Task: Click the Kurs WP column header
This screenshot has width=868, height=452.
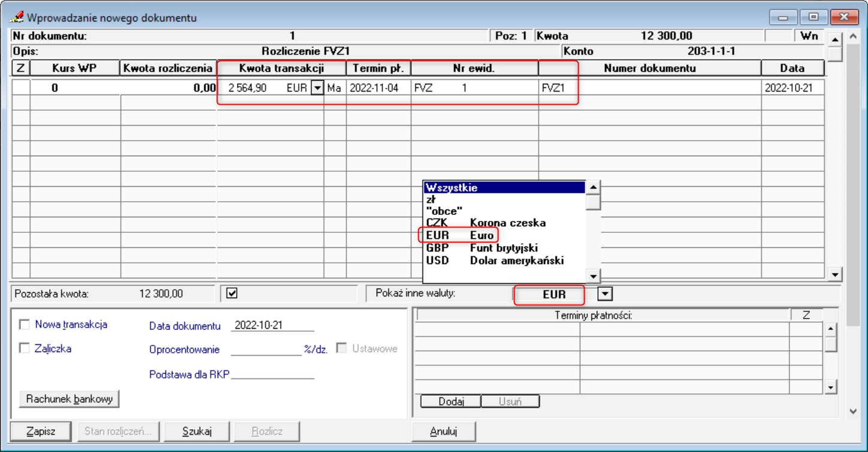Action: pyautogui.click(x=75, y=68)
